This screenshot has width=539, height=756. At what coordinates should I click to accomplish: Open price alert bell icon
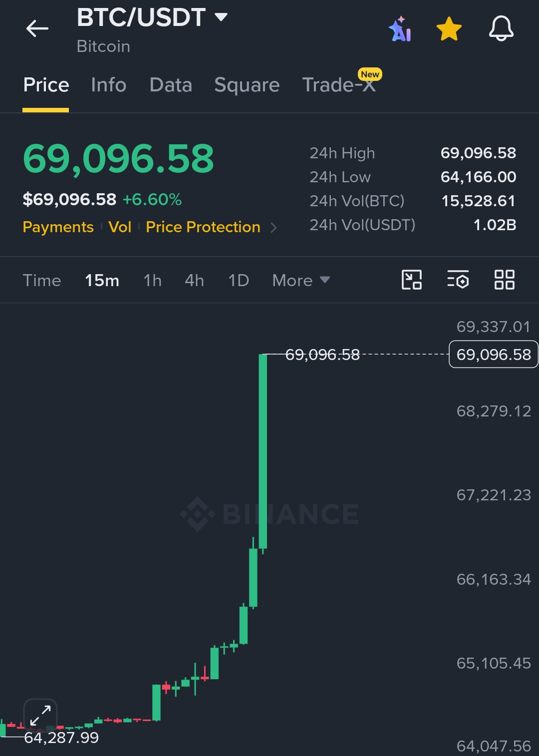click(501, 28)
